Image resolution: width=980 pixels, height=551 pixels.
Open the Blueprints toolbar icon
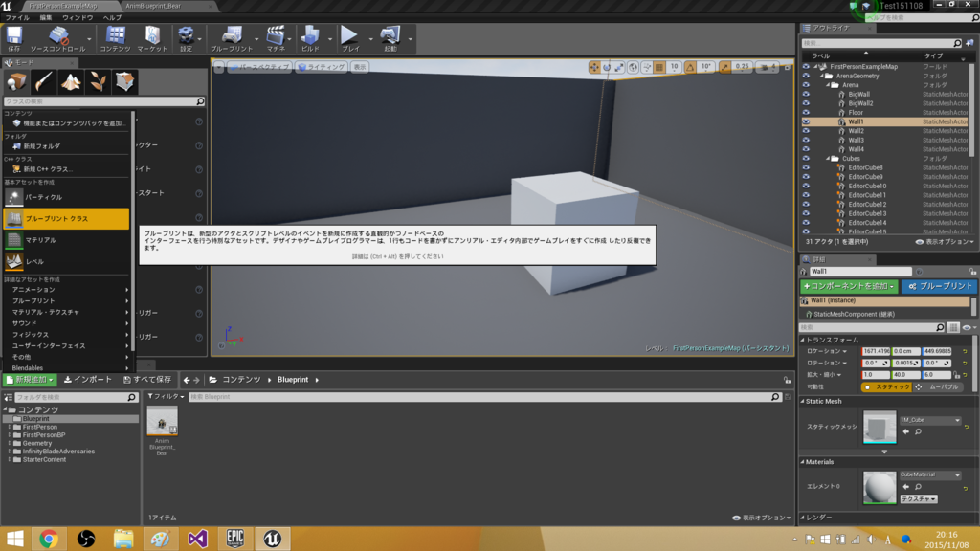pos(232,38)
